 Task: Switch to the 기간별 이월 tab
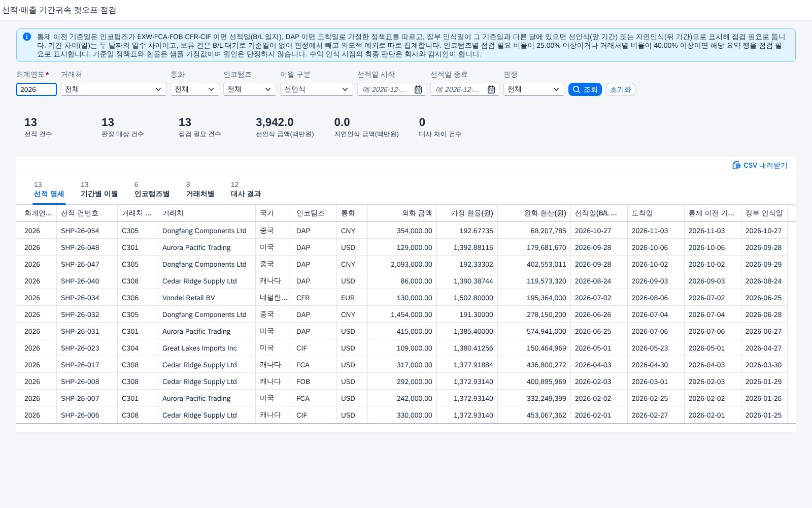pos(99,189)
